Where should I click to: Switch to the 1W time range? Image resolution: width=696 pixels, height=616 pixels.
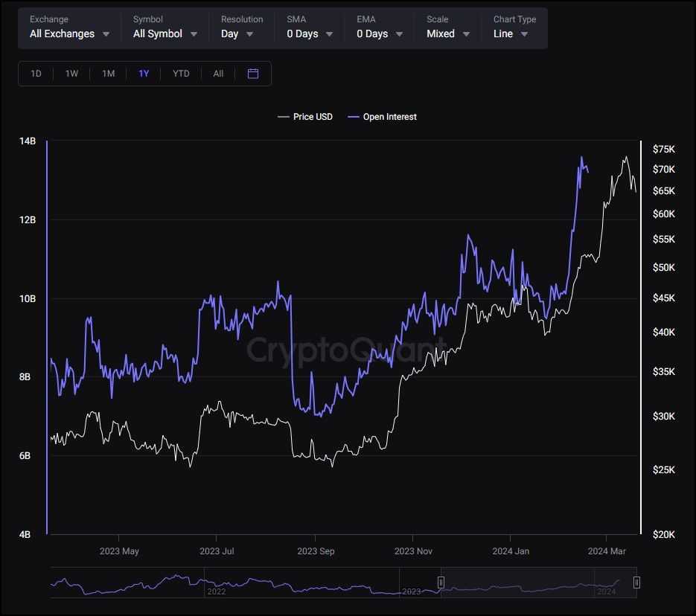click(x=72, y=74)
